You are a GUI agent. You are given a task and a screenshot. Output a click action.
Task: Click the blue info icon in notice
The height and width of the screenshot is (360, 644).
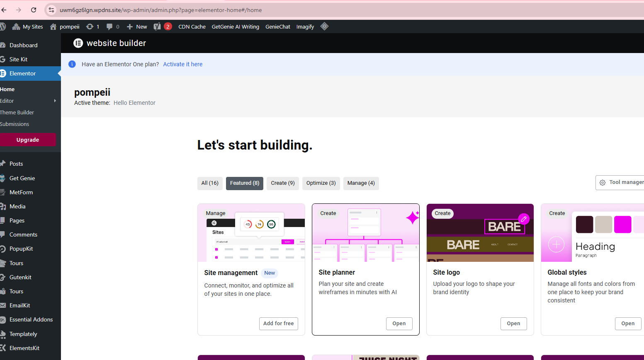click(x=72, y=64)
